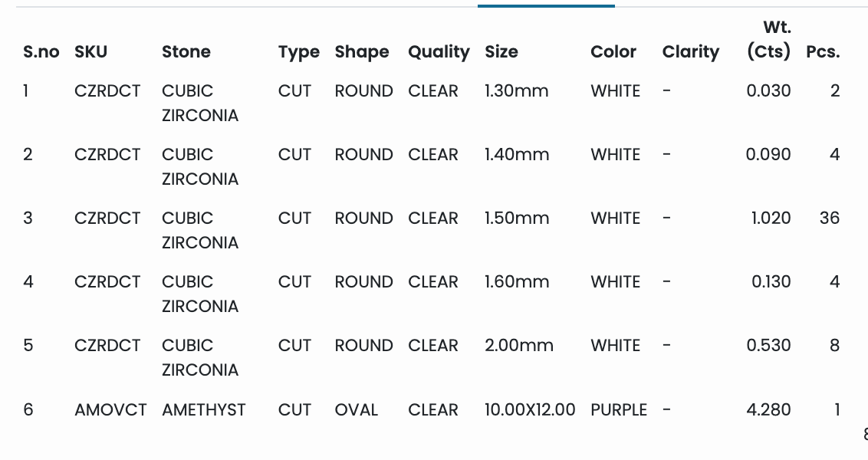Select the Pcs. column header
The image size is (868, 460).
click(x=823, y=52)
